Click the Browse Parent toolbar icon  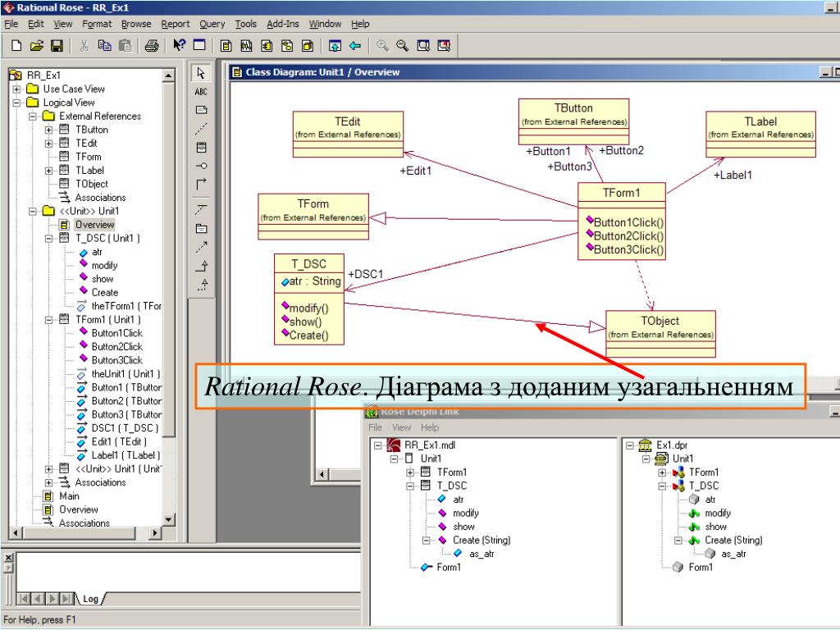pyautogui.click(x=335, y=46)
